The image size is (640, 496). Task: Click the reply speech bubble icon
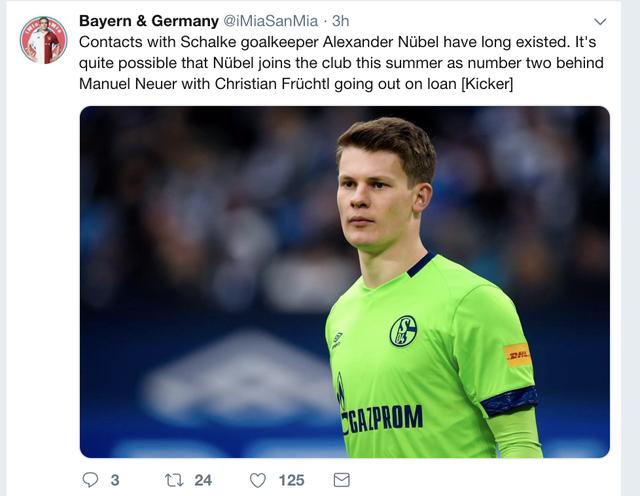click(90, 480)
